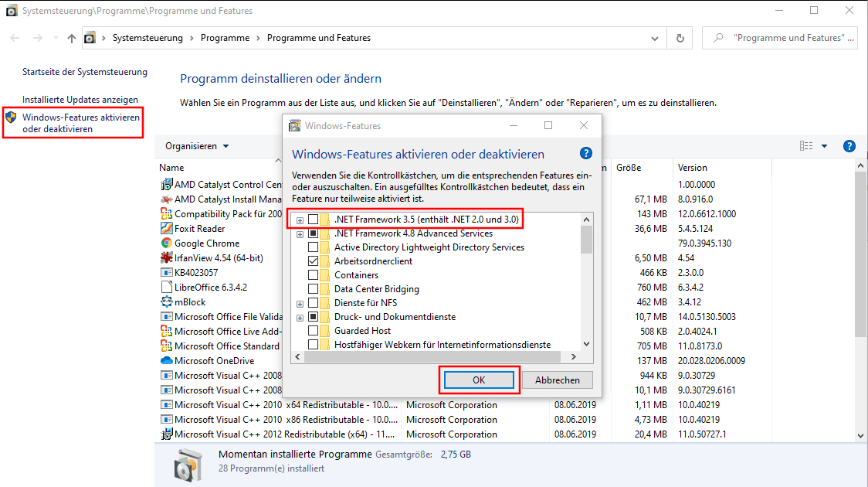Open the Organisieren dropdown menu
This screenshot has height=487, width=868.
tap(197, 145)
